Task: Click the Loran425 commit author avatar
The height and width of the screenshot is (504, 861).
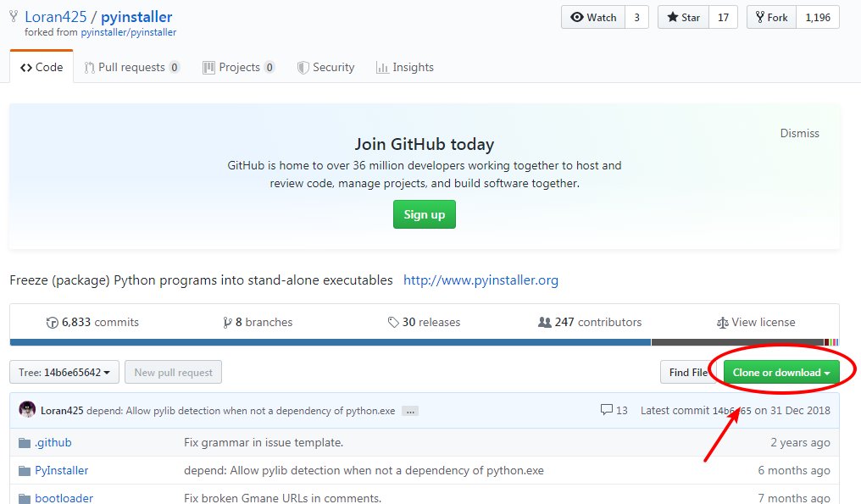Action: coord(27,410)
